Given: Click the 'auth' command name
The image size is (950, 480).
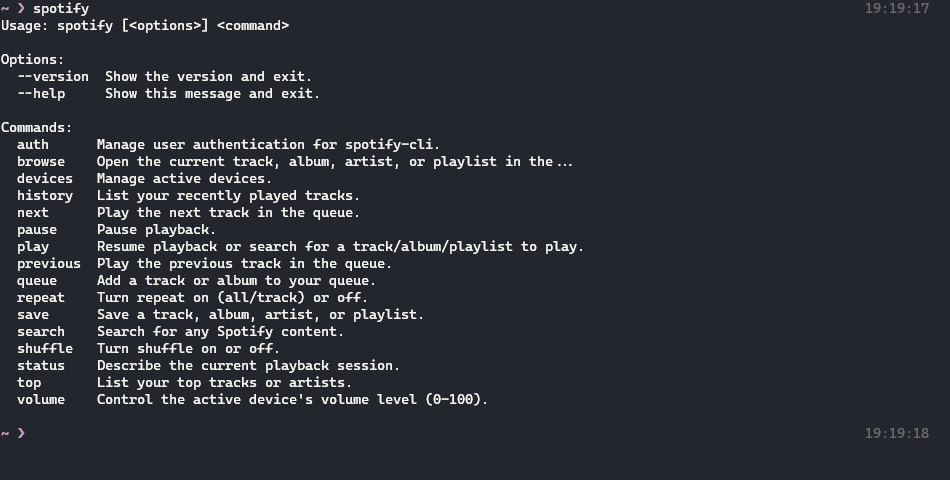Looking at the screenshot, I should click(x=33, y=145).
